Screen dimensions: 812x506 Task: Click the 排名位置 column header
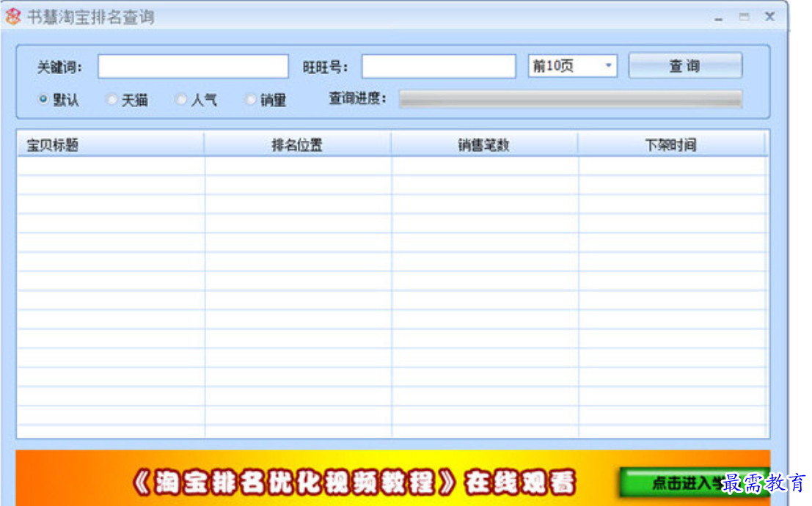pos(297,144)
